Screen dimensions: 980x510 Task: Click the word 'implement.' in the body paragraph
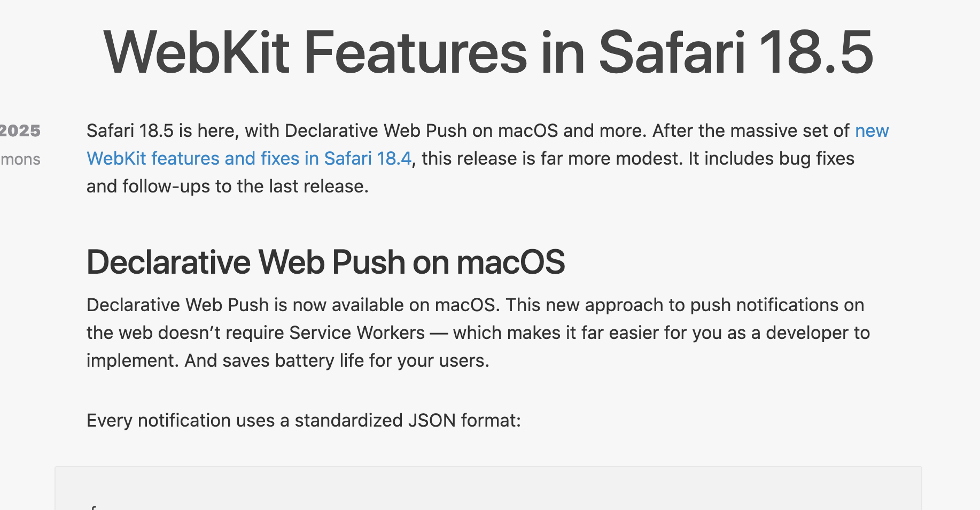133,361
